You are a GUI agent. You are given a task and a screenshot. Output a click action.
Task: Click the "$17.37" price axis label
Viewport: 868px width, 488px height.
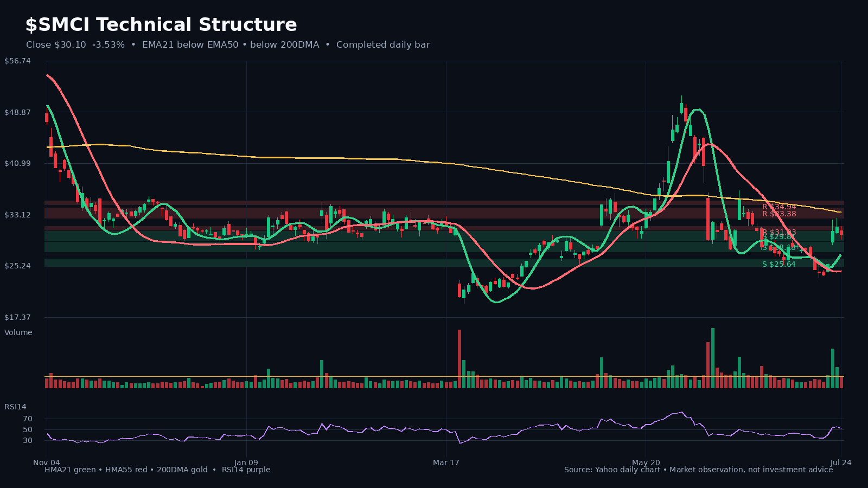[17, 317]
